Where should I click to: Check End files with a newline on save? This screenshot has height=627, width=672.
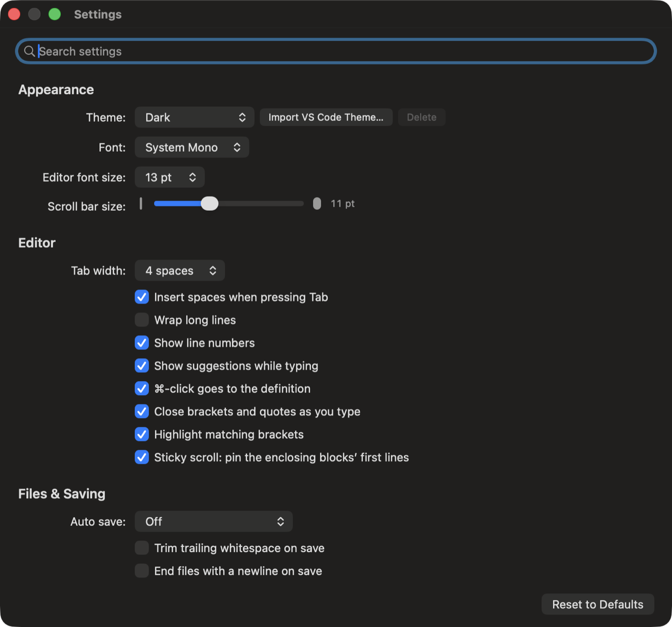pyautogui.click(x=142, y=571)
